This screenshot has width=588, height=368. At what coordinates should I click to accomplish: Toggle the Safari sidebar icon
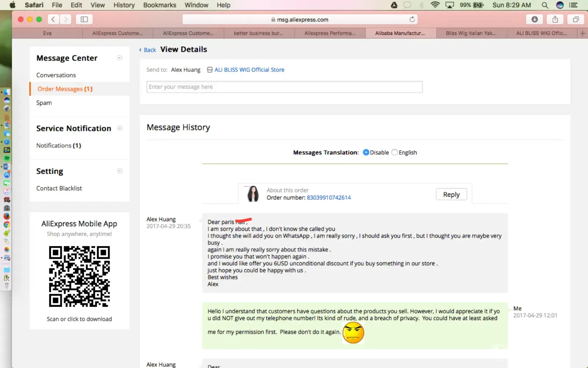tap(84, 20)
